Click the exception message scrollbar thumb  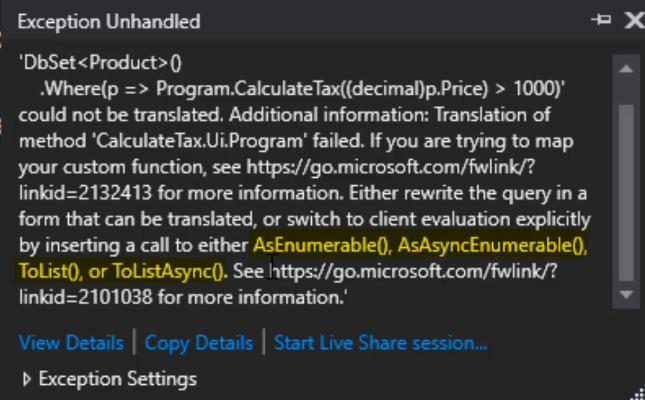[626, 192]
